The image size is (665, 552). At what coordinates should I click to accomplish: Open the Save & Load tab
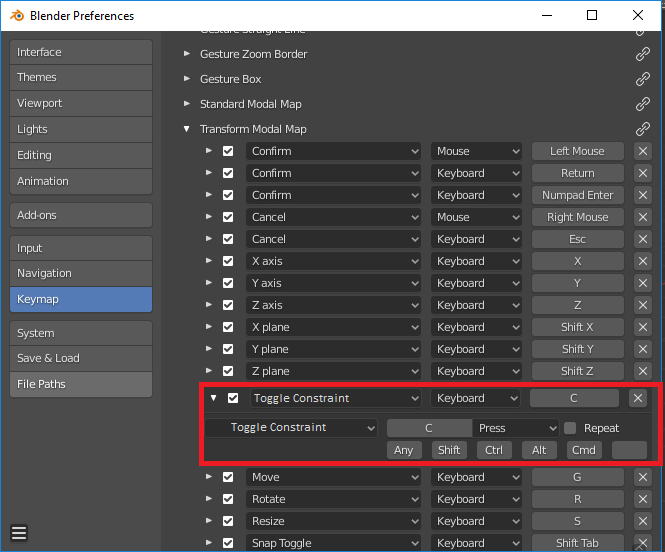(81, 359)
